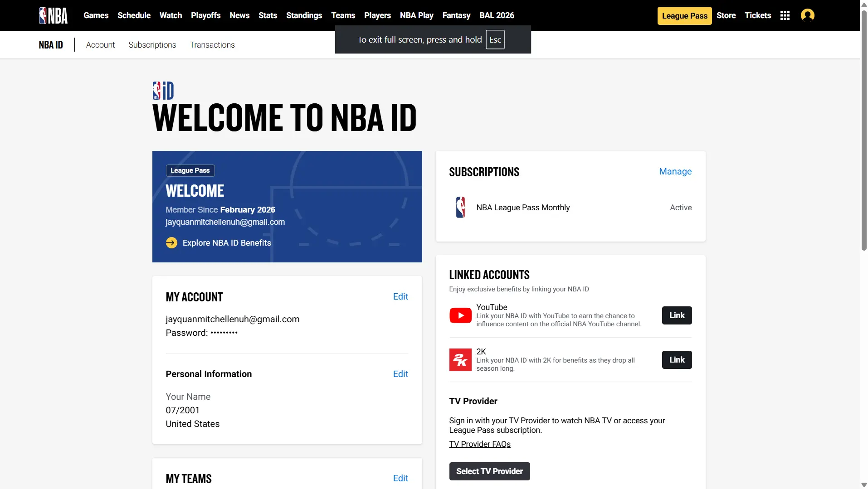The image size is (868, 489).
Task: Click the email shown on the welcome card
Action: 225,222
